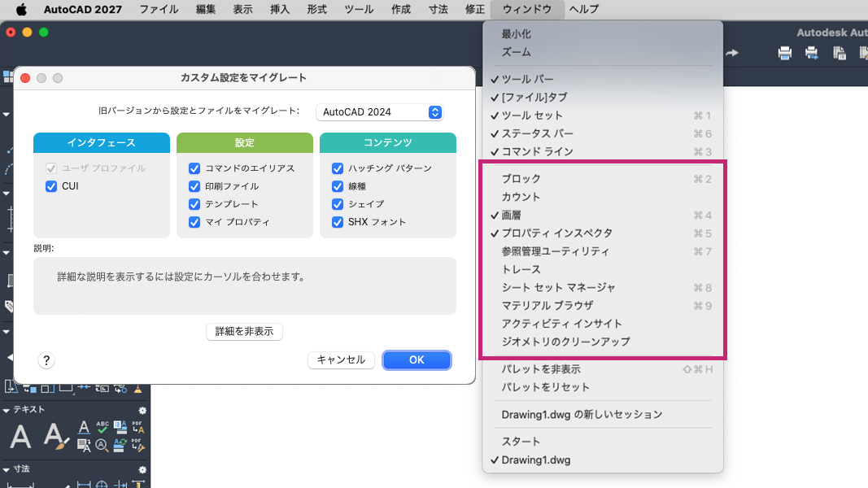Click the PDF-to-text import icon
Screen dimensions: 868x488
(x=137, y=427)
